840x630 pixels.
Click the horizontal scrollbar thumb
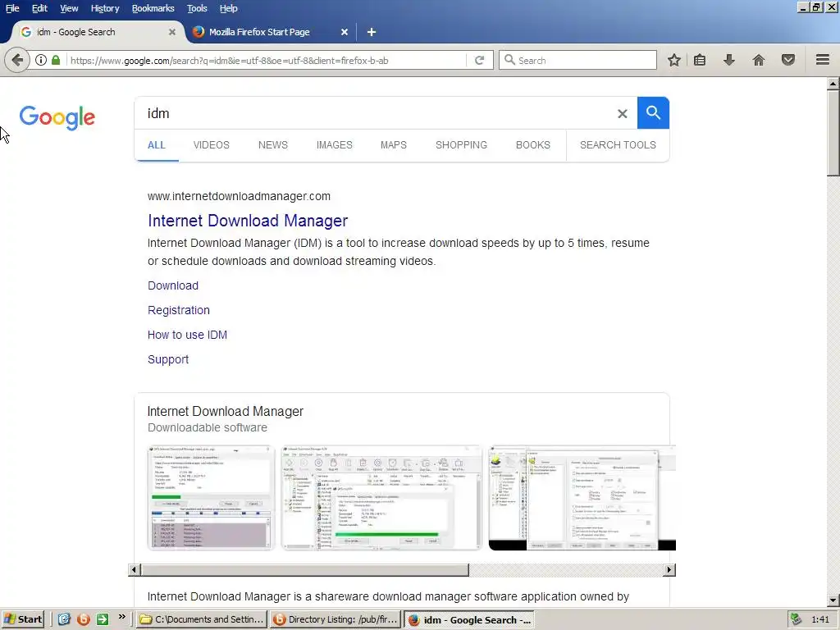pos(304,569)
